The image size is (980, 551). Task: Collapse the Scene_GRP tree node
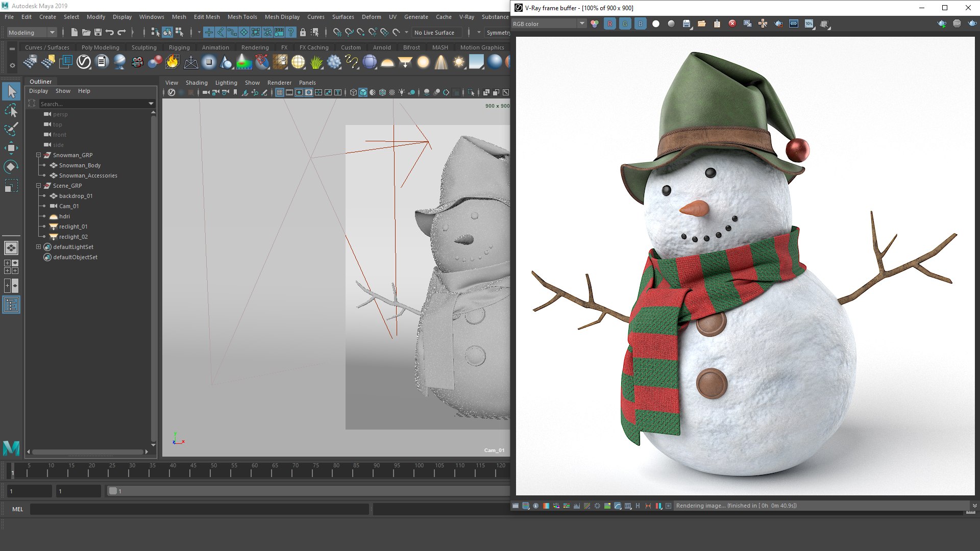pyautogui.click(x=38, y=186)
